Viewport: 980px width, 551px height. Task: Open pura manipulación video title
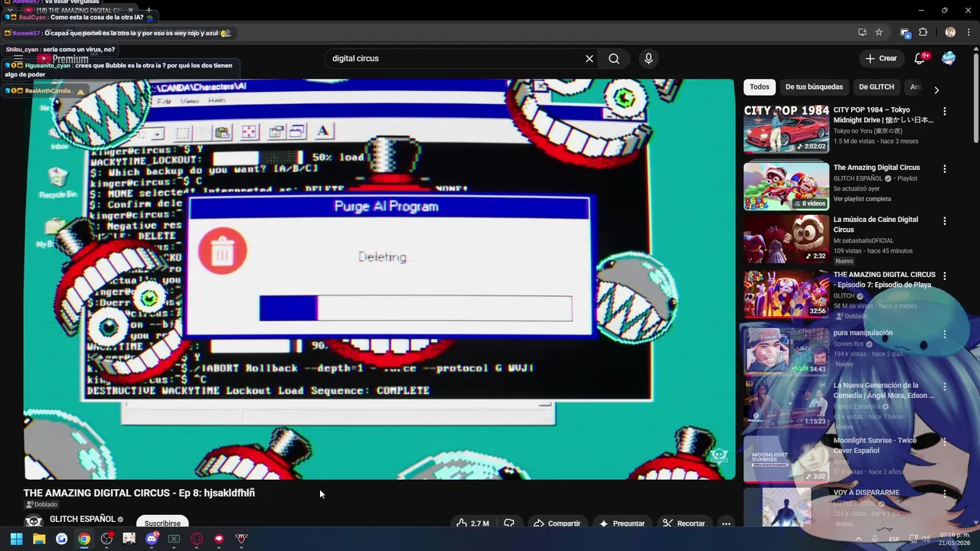click(863, 333)
